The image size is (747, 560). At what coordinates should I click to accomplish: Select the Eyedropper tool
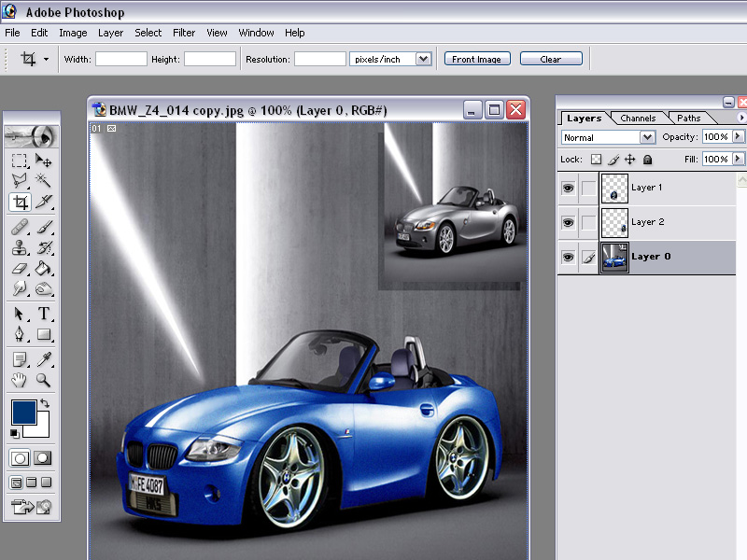point(43,359)
